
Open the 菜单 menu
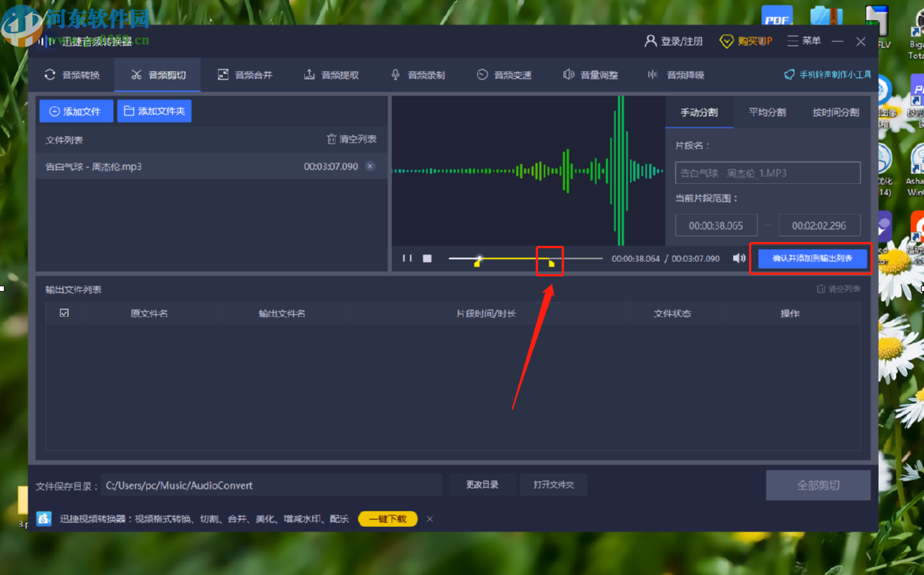point(804,41)
